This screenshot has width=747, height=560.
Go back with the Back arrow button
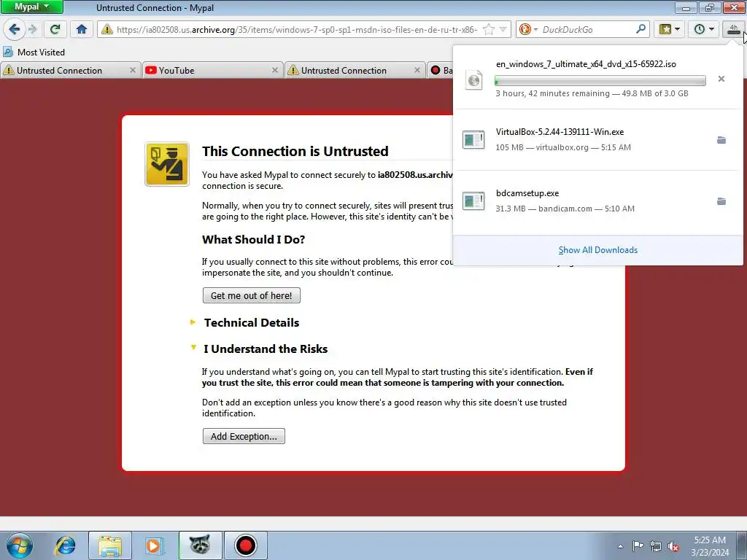[x=15, y=29]
